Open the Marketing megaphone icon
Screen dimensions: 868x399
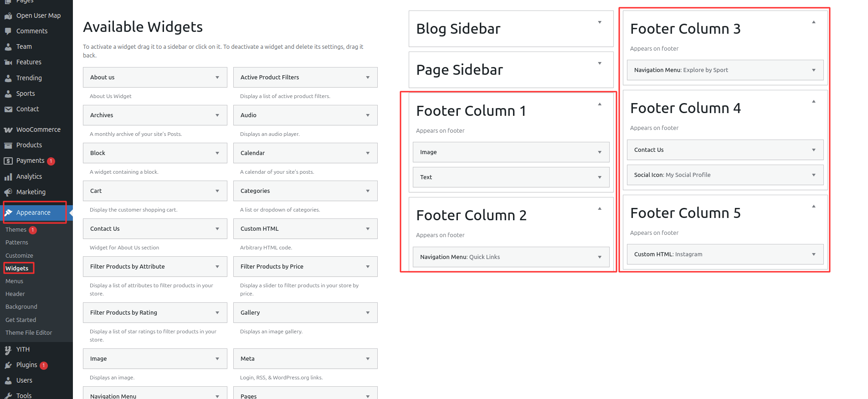(8, 192)
